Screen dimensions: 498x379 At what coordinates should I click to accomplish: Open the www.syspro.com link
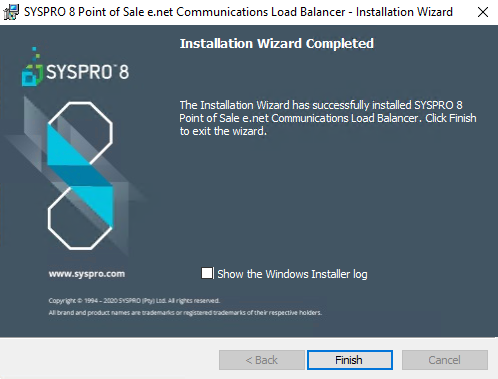tap(87, 274)
